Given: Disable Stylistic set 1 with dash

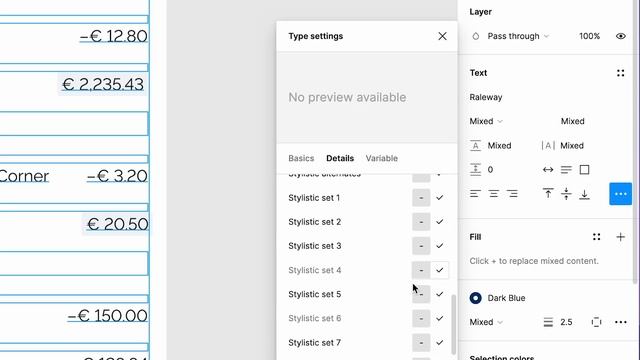Looking at the screenshot, I should (421, 198).
